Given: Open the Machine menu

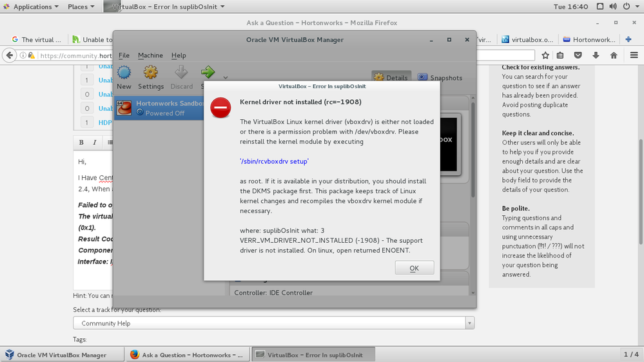Looking at the screenshot, I should (150, 55).
